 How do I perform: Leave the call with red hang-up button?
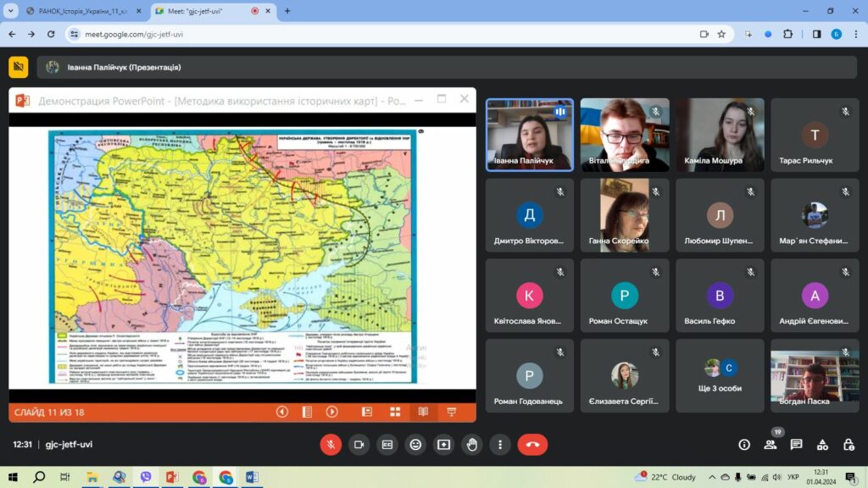point(532,444)
